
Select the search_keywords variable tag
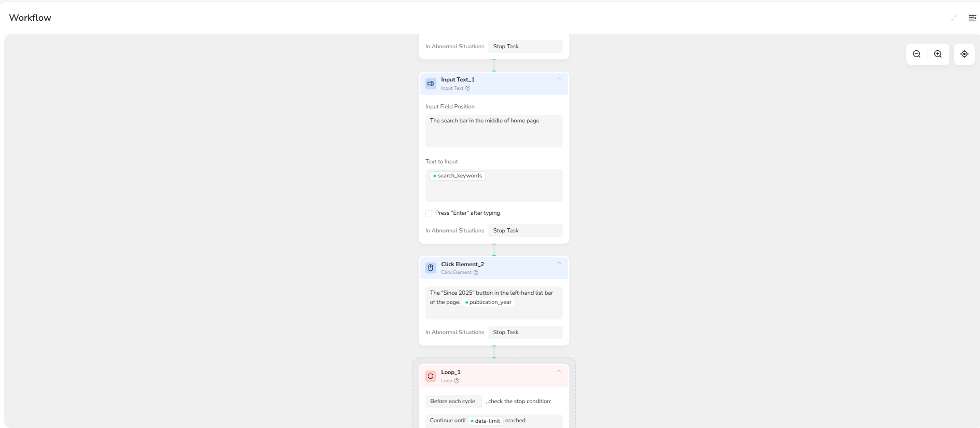pyautogui.click(x=458, y=176)
